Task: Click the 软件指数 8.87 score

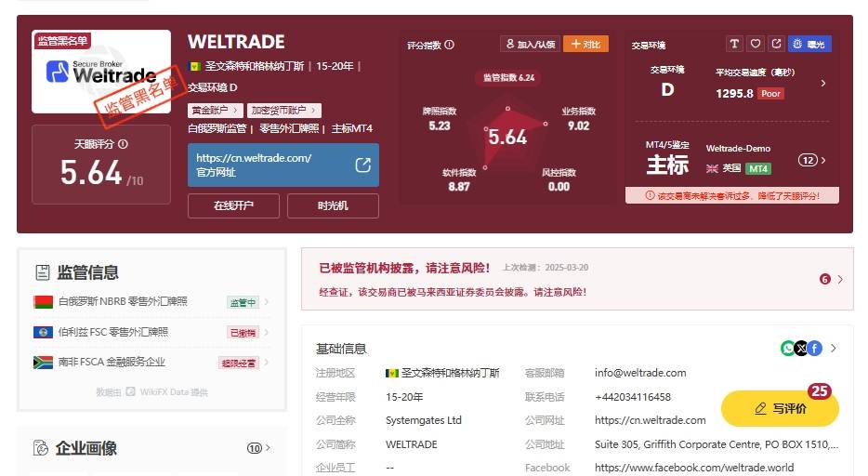Action: click(459, 179)
